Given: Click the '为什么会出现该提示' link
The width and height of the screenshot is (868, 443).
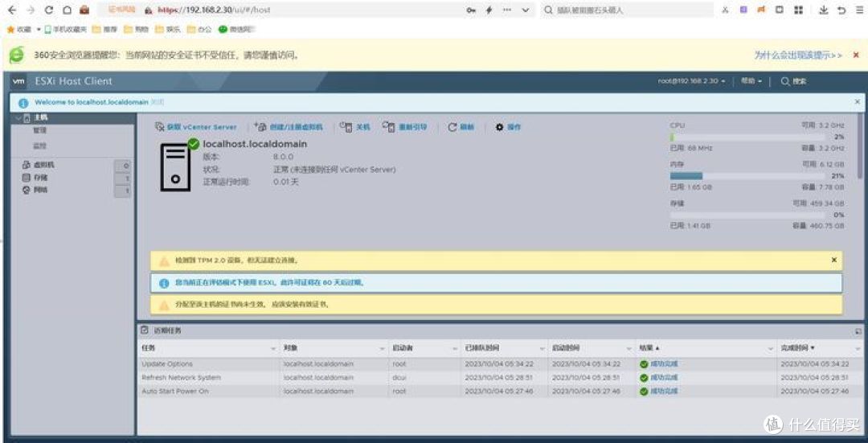Looking at the screenshot, I should pyautogui.click(x=798, y=55).
